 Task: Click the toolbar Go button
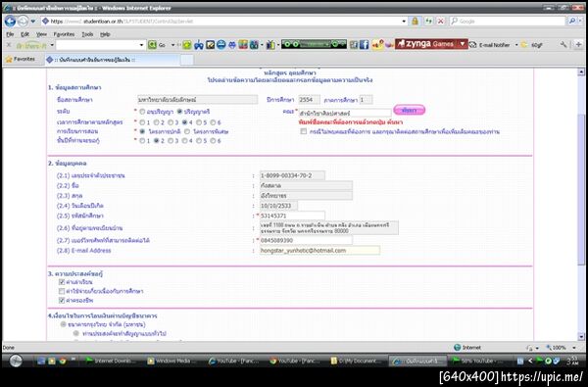pos(158,45)
